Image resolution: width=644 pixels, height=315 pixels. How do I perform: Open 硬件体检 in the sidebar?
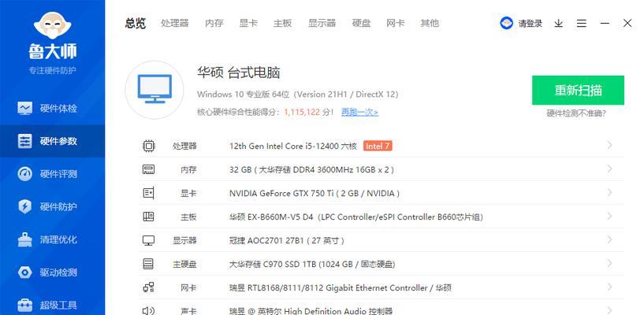[x=53, y=109]
